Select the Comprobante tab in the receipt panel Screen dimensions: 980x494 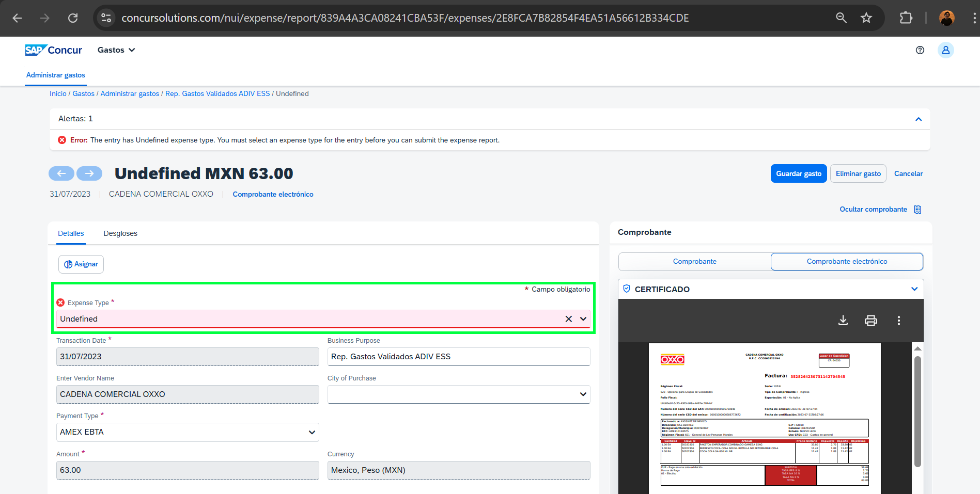(x=695, y=262)
